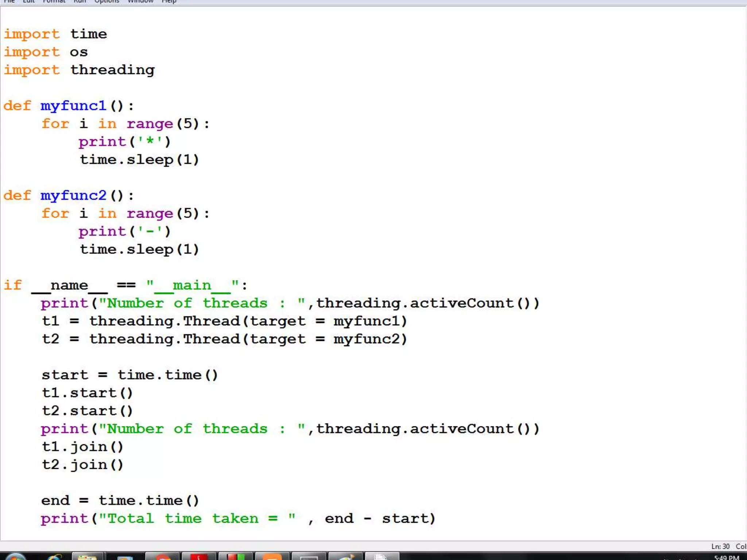This screenshot has width=747, height=560.
Task: Open the document pages taskbar icon
Action: pyautogui.click(x=381, y=557)
